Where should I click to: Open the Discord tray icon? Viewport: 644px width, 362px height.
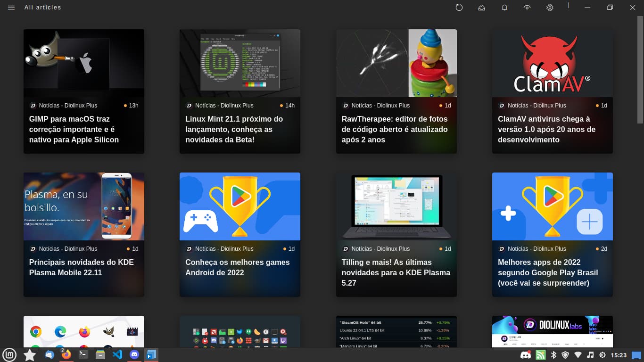tap(526, 355)
